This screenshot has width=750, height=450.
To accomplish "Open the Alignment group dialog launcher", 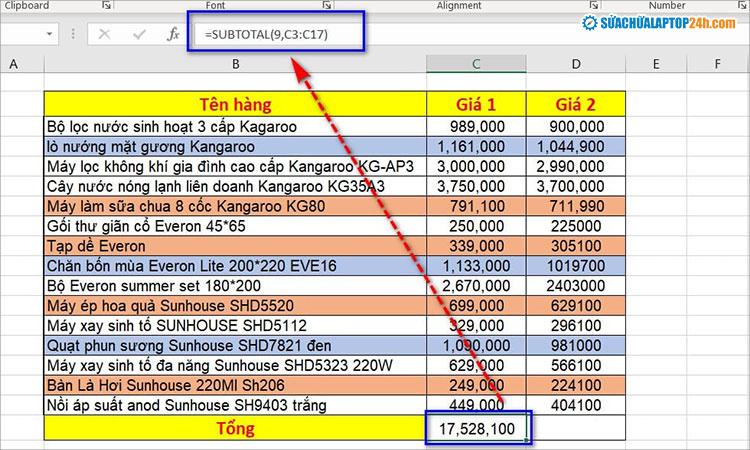I will coord(594,5).
